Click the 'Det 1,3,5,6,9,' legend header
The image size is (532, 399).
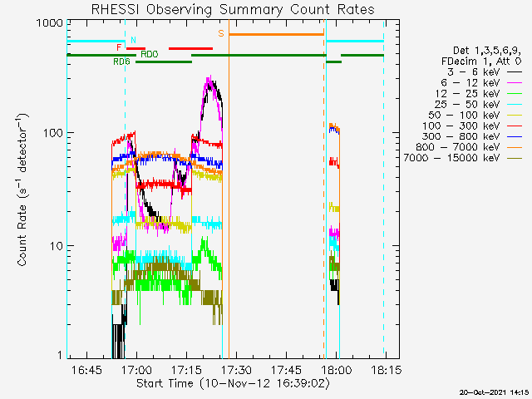tap(487, 51)
